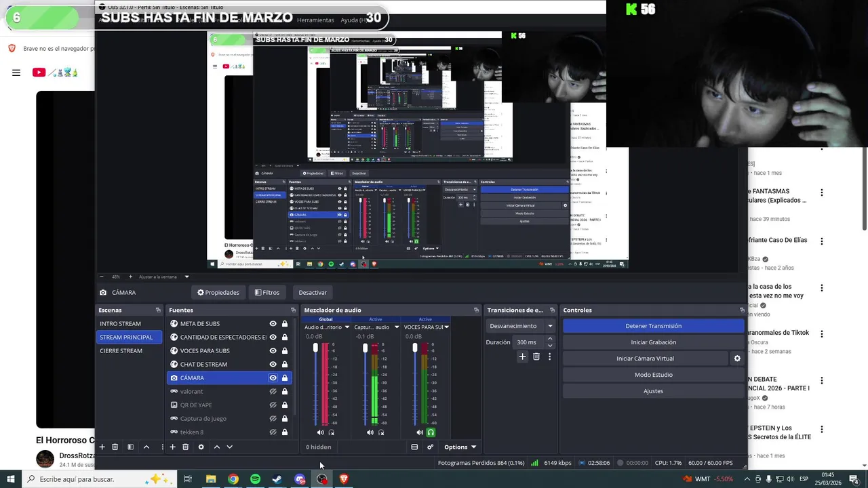This screenshot has height=488, width=868.
Task: Enable Modo Estudio
Action: [x=653, y=375]
